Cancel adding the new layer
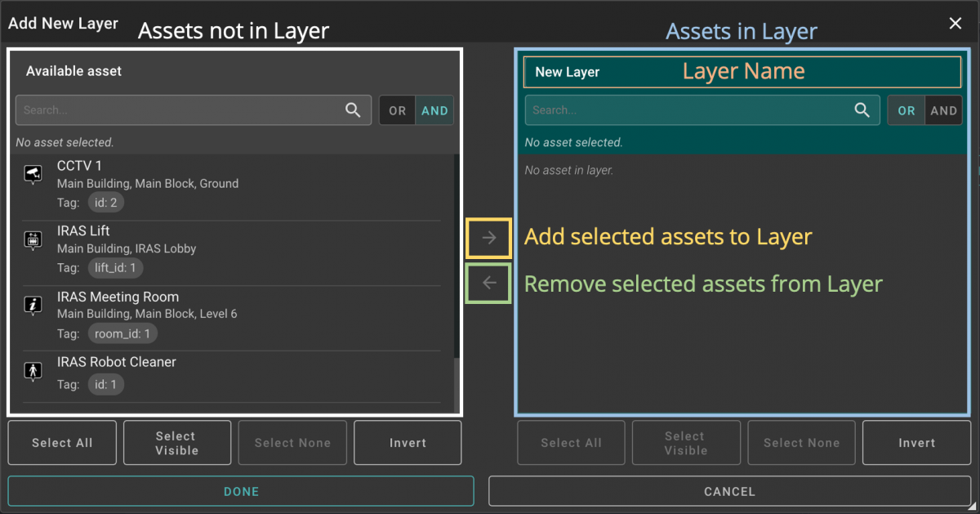 pyautogui.click(x=729, y=491)
